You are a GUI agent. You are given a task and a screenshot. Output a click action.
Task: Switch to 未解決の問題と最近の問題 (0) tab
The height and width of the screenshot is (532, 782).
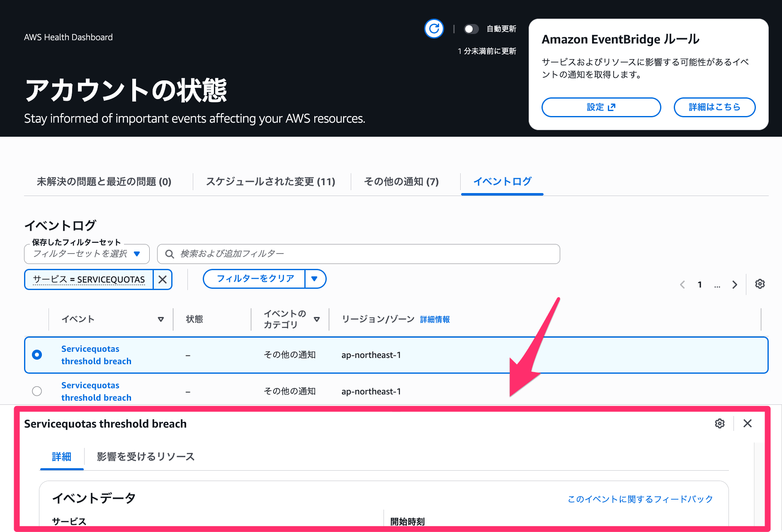(104, 181)
